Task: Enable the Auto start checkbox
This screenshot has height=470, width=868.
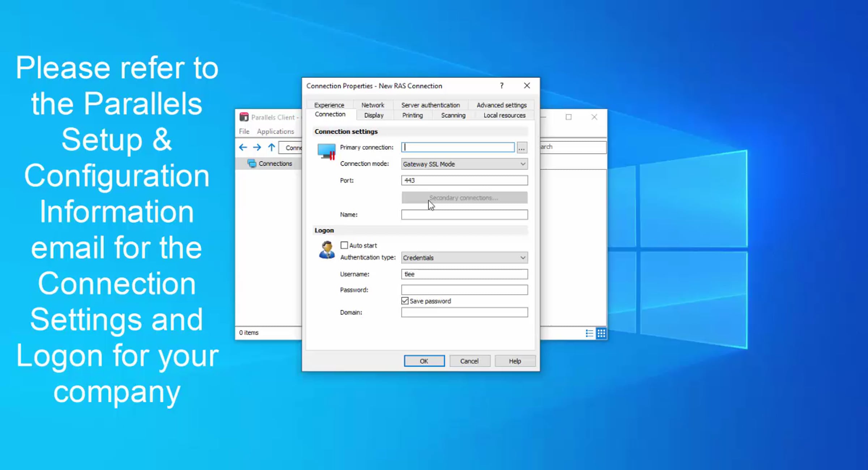Action: tap(344, 245)
